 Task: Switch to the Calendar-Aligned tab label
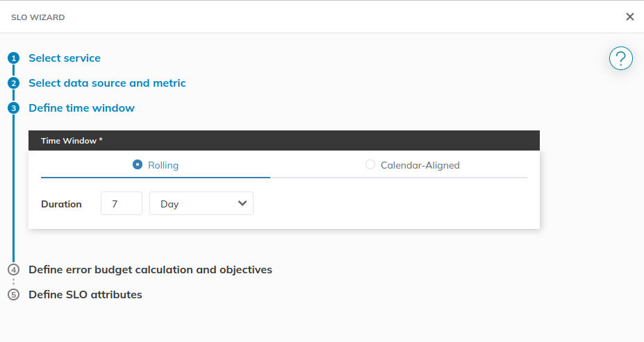(420, 165)
